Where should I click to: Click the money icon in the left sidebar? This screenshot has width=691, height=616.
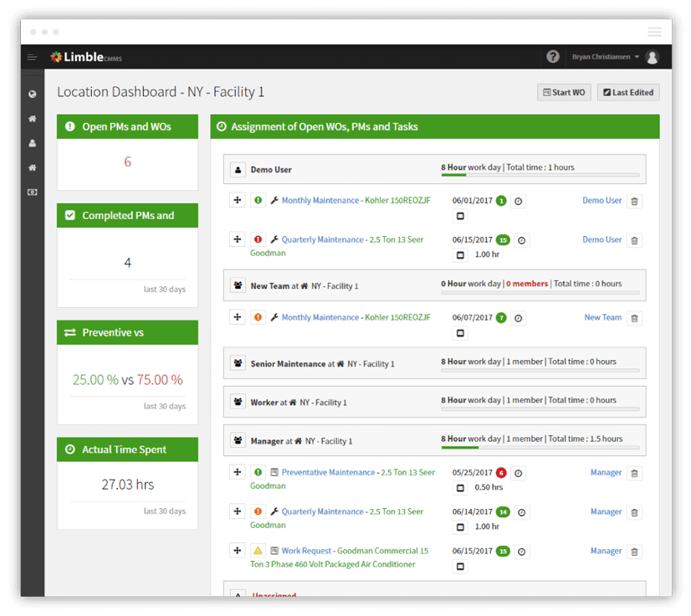pyautogui.click(x=31, y=192)
